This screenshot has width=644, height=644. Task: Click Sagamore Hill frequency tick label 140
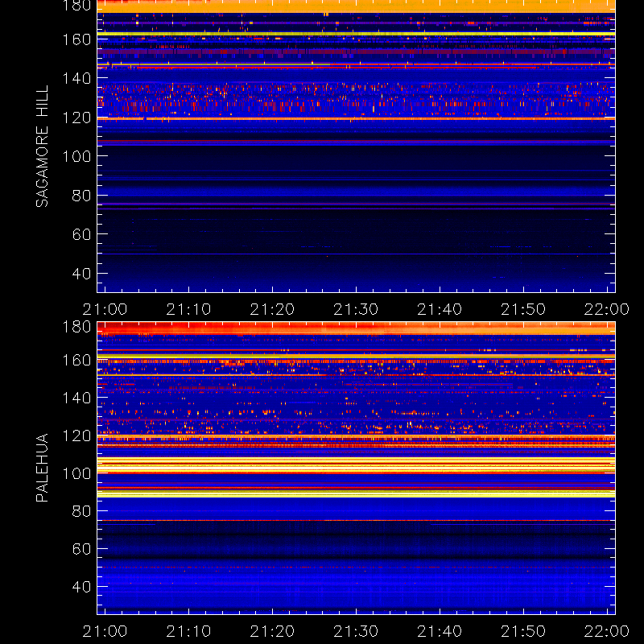coord(76,78)
